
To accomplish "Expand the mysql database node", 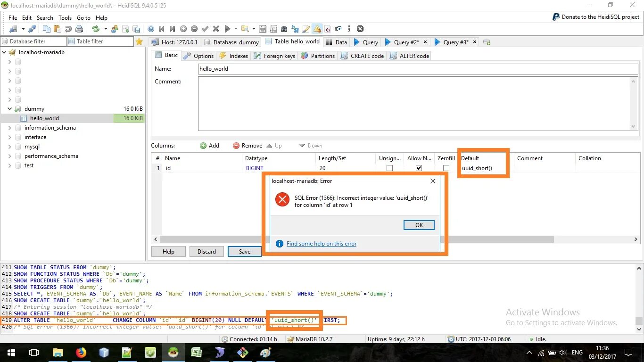I will (x=10, y=147).
